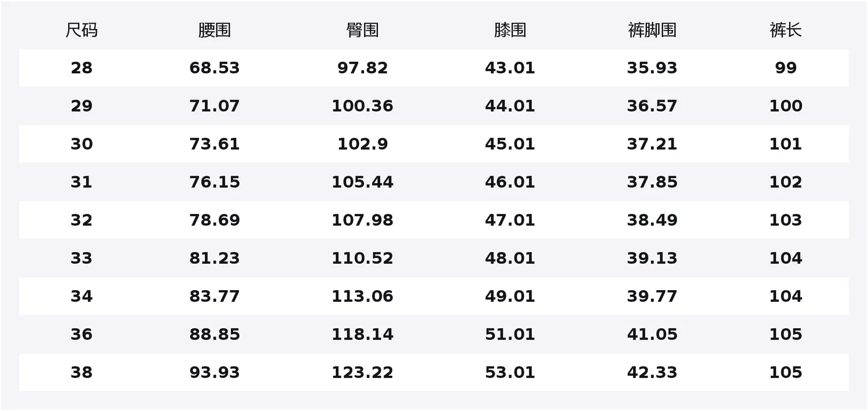This screenshot has width=868, height=411.
Task: Click pants length 103 cell
Action: [x=785, y=220]
